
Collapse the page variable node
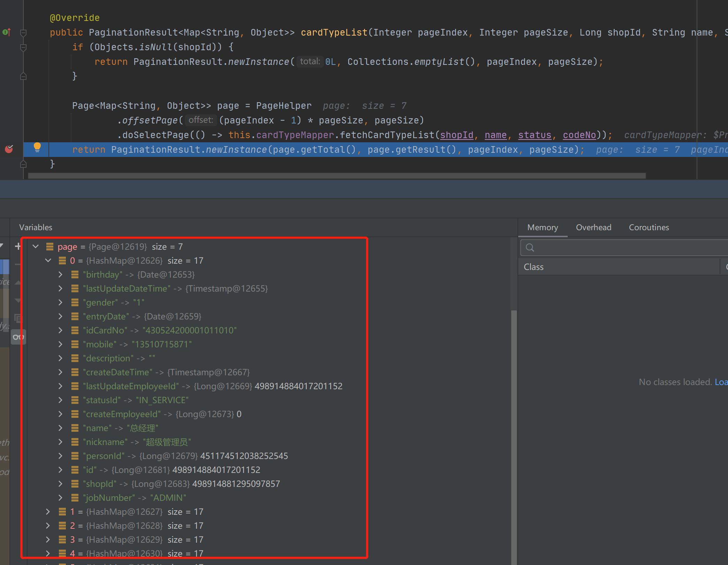pos(35,246)
